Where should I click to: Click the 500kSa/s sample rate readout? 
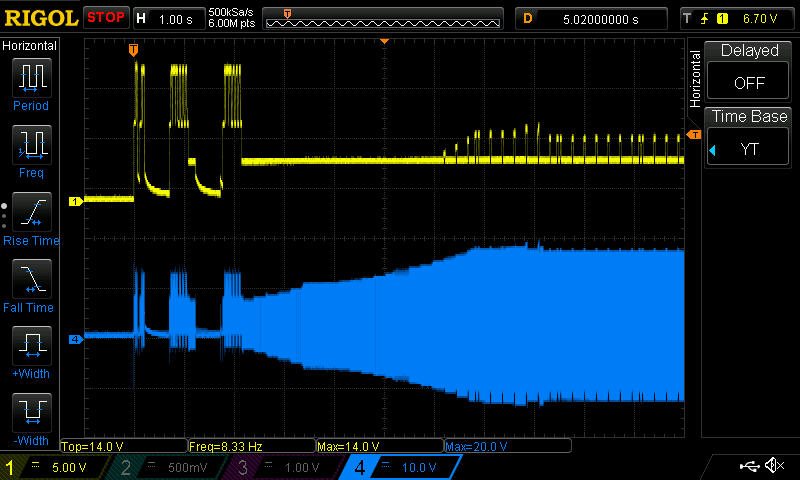pyautogui.click(x=231, y=12)
